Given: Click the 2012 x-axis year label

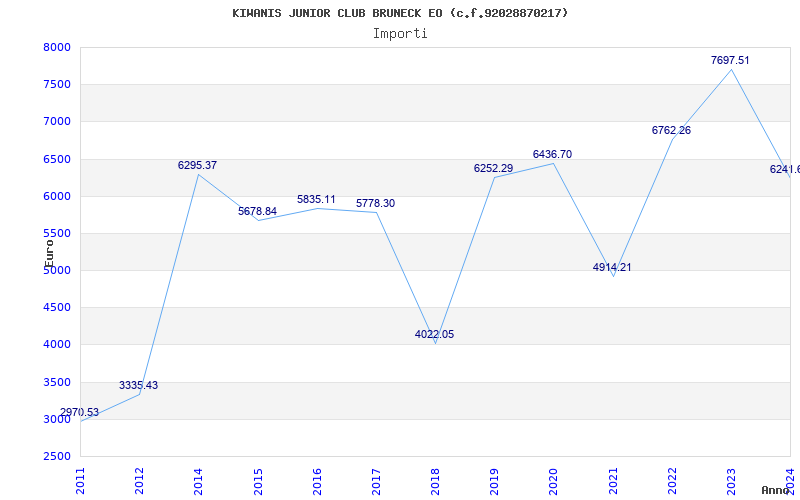Looking at the screenshot, I should 139,481.
